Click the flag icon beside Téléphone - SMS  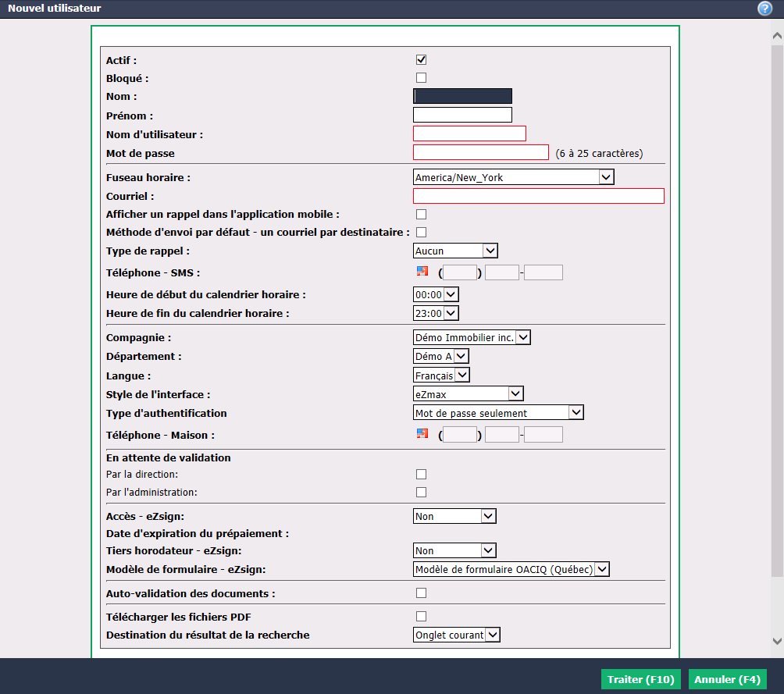tap(422, 271)
